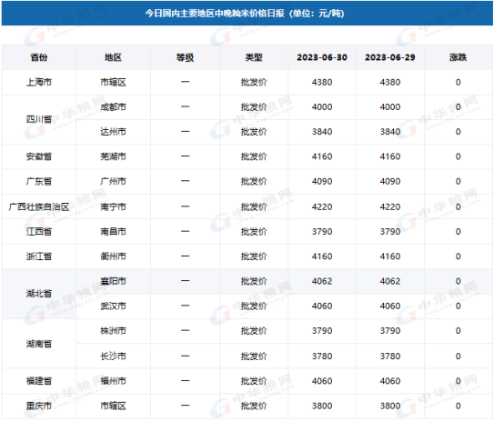
Task: Select the 芜湖市 region cell
Action: pyautogui.click(x=113, y=156)
